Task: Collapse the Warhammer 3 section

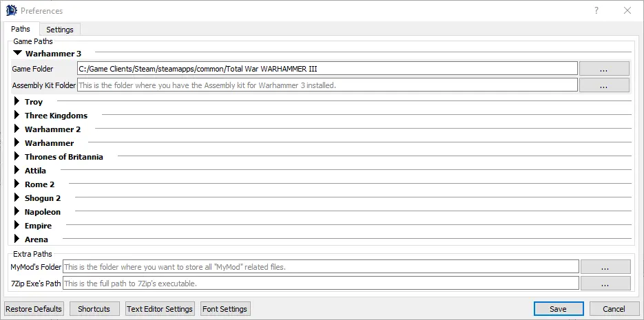Action: click(17, 54)
